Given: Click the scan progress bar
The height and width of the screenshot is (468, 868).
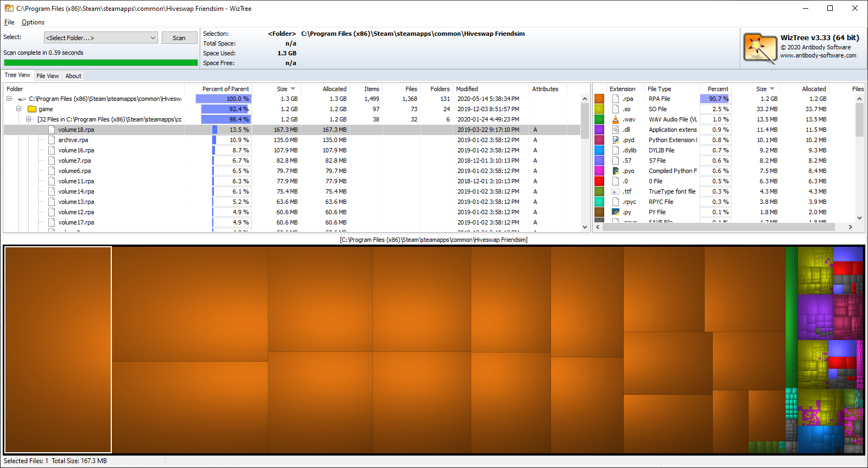Looking at the screenshot, I should click(101, 63).
